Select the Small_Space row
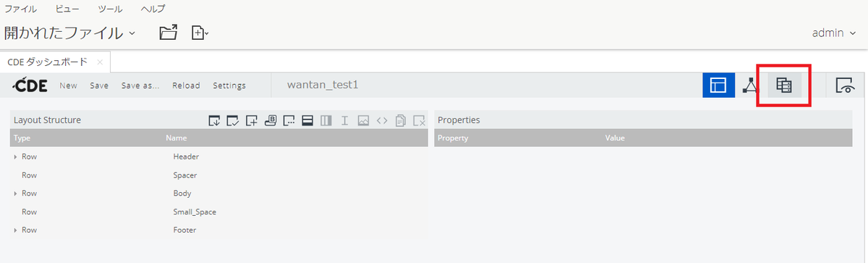The width and height of the screenshot is (868, 263). pos(219,212)
